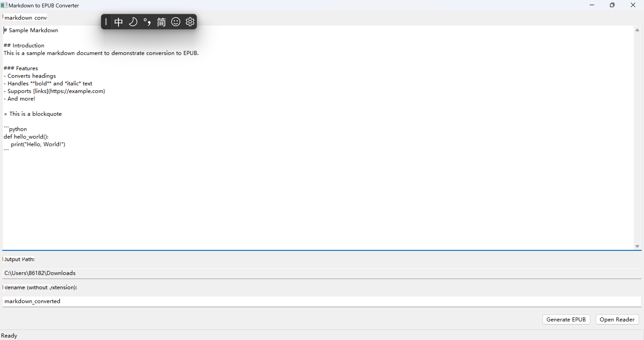Restore down the converter window
Screen dimensions: 644x340
point(612,5)
